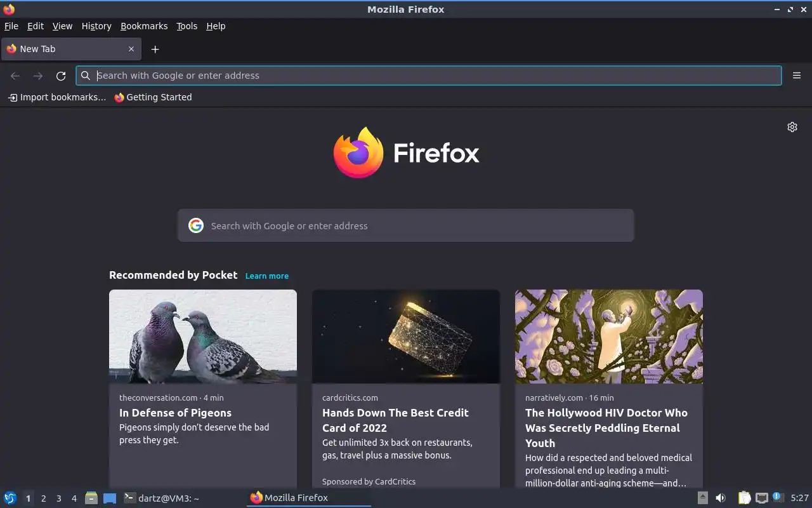Click the Firefox icon in title bar
812x508 pixels.
click(9, 9)
